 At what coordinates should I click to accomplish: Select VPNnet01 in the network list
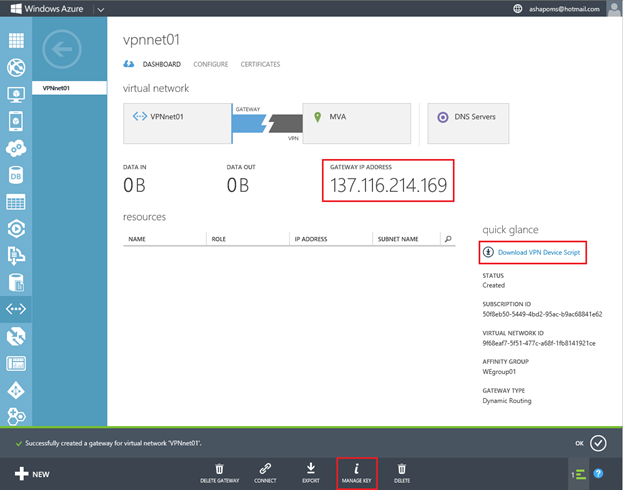click(x=69, y=88)
